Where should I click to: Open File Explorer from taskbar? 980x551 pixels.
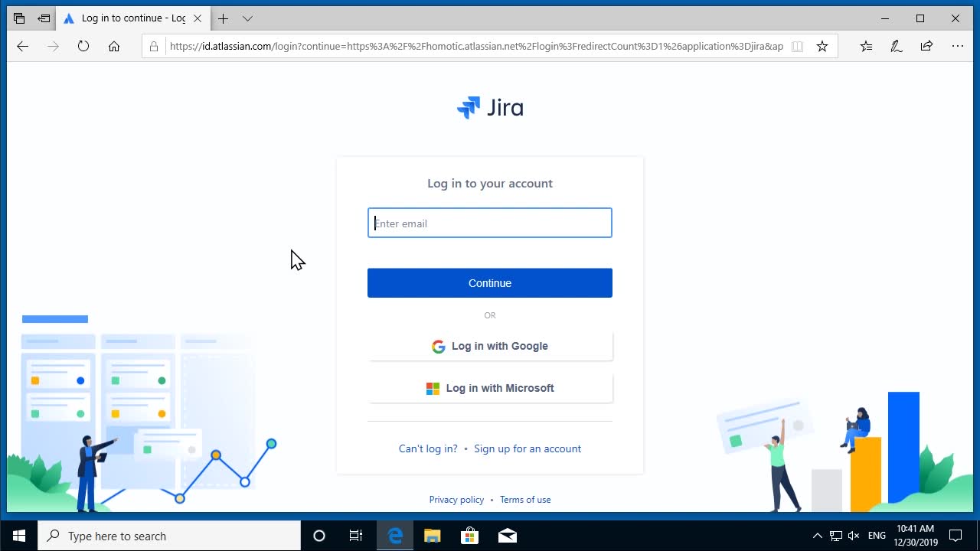tap(433, 536)
